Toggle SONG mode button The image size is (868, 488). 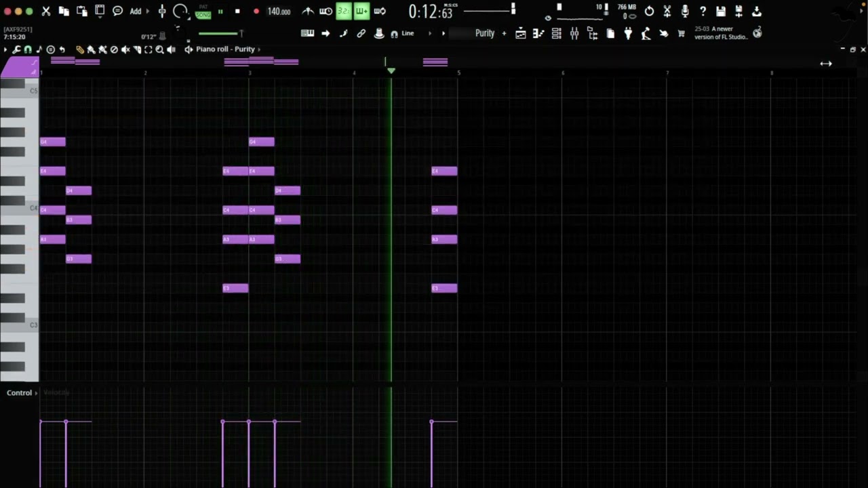(203, 14)
